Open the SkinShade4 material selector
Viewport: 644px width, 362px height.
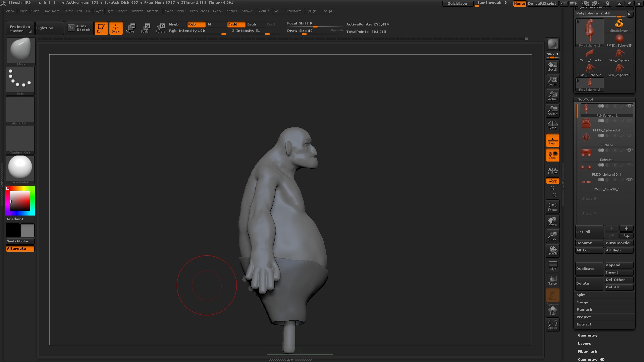click(x=20, y=169)
